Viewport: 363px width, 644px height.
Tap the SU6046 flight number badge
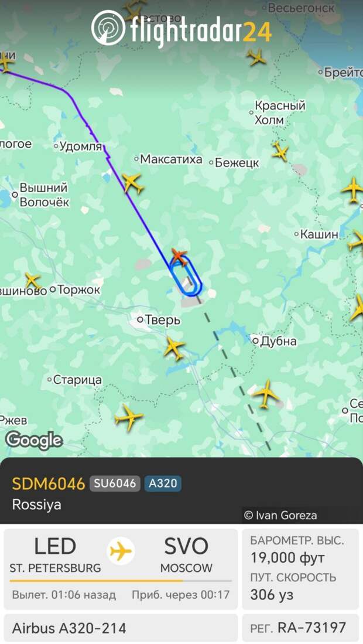[115, 483]
